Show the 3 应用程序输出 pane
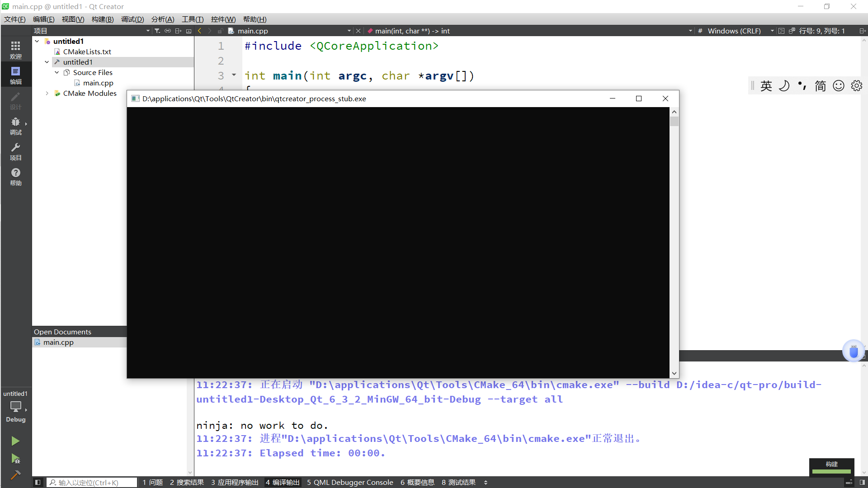Image resolution: width=868 pixels, height=488 pixels. [235, 483]
